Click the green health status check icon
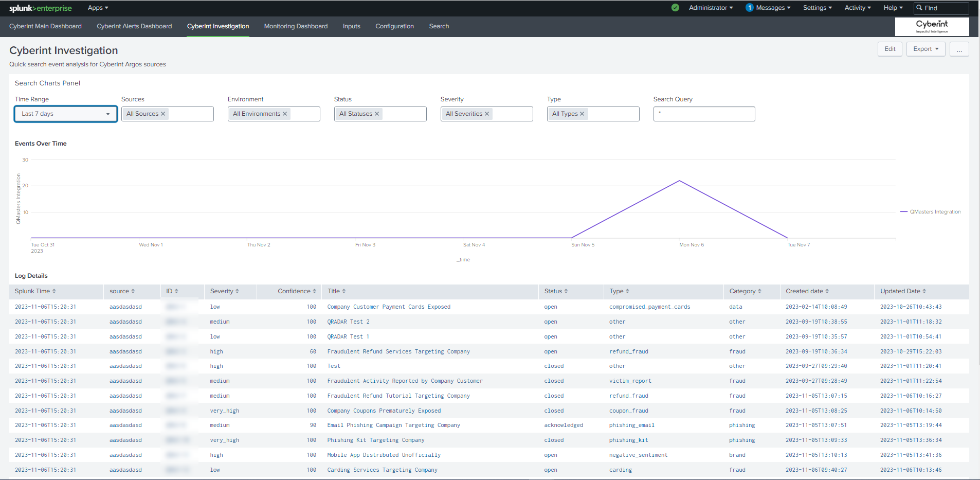The width and height of the screenshot is (980, 480). pos(675,8)
